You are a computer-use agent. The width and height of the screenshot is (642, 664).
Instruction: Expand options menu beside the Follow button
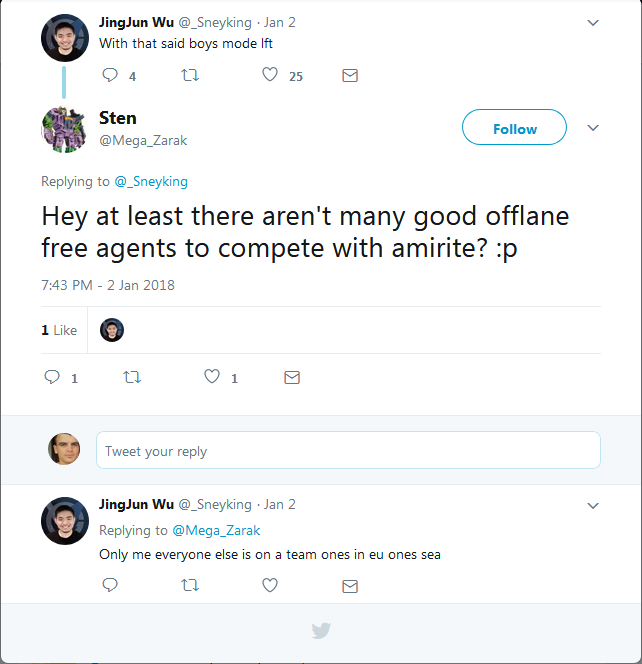(593, 128)
